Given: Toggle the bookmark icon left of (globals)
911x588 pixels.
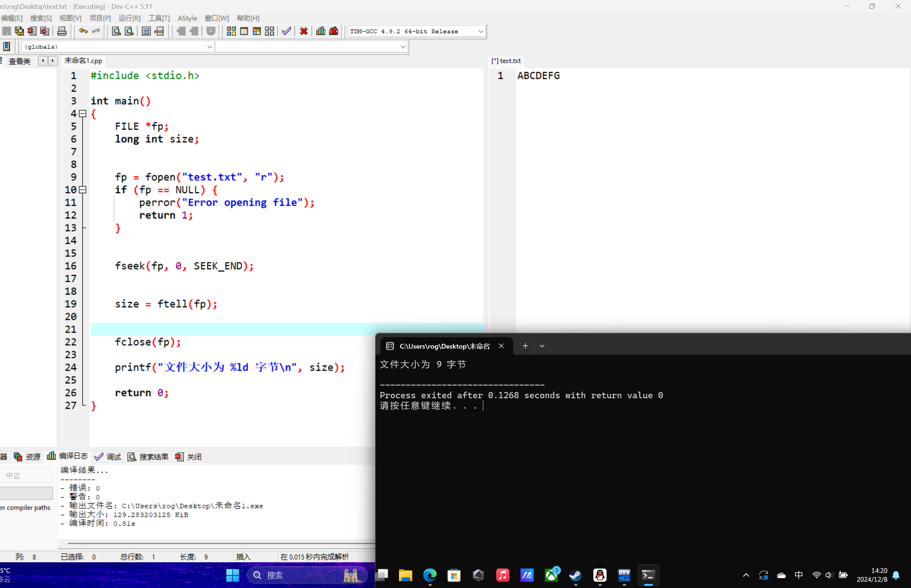Looking at the screenshot, I should click(x=7, y=47).
